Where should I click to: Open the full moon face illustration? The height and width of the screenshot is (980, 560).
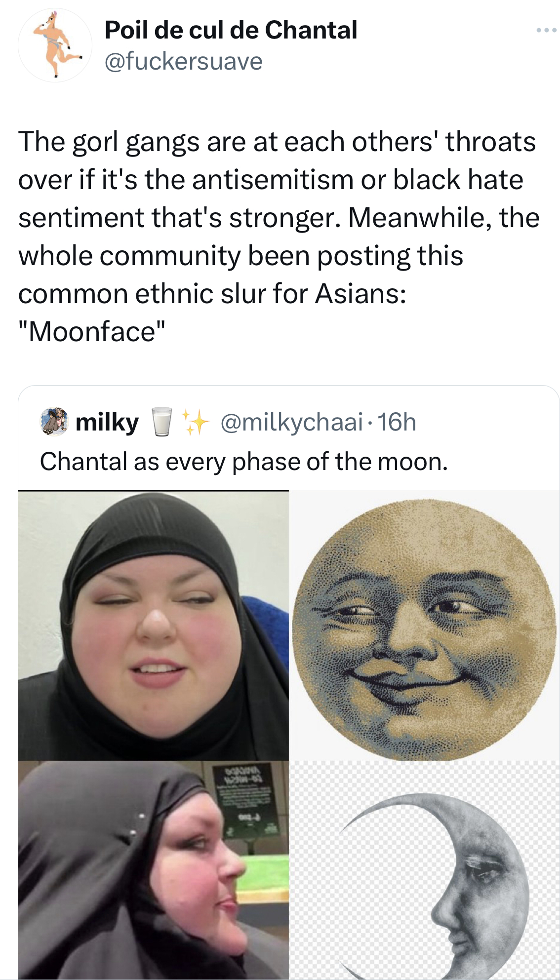coord(424,625)
